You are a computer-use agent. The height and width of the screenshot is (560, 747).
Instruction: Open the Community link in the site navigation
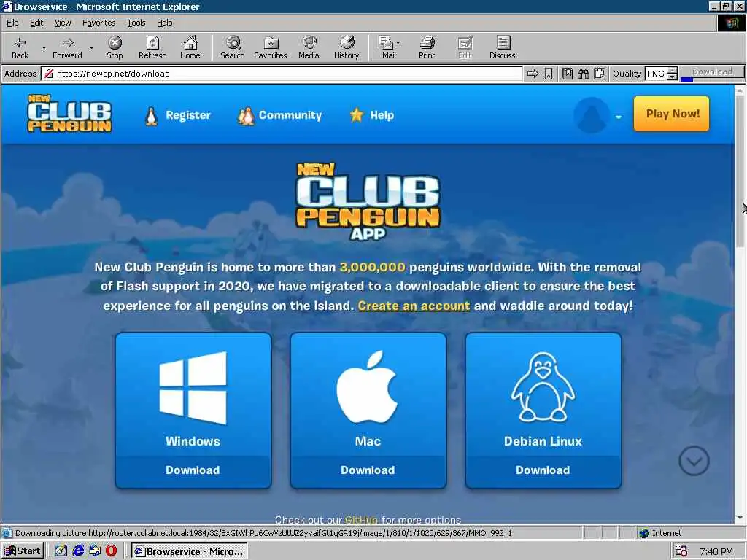coord(279,115)
